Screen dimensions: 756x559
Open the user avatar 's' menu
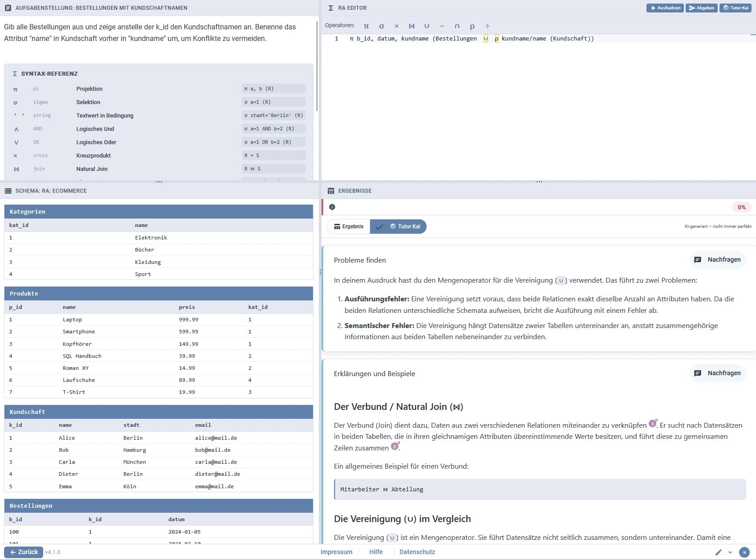744,552
